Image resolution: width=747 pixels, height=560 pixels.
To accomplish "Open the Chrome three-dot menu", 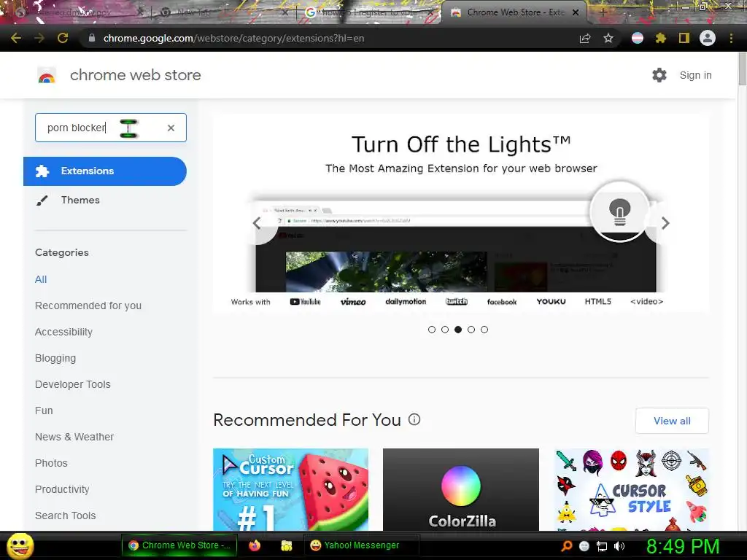I will pos(731,38).
